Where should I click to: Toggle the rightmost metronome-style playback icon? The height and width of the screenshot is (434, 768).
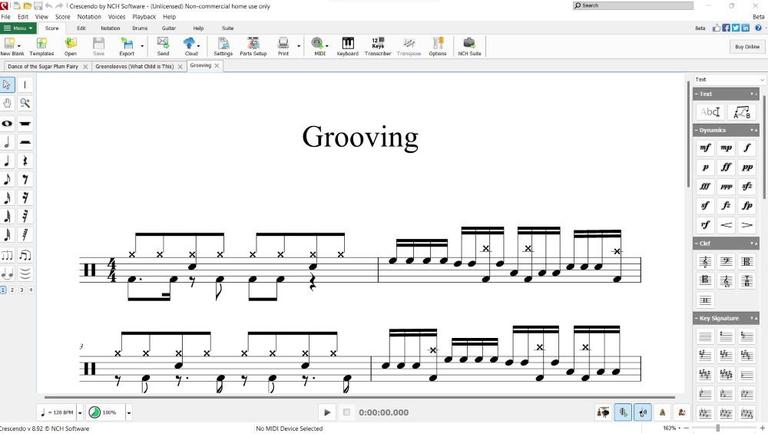[681, 412]
